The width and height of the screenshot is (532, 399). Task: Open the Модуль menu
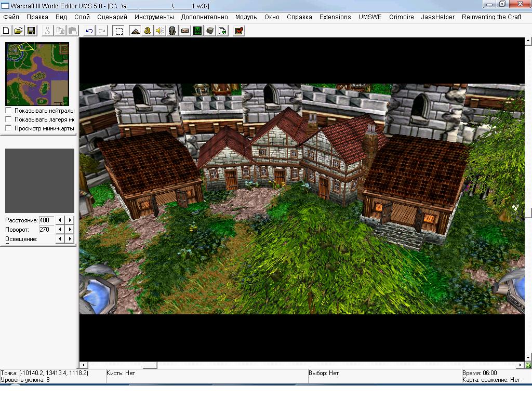pyautogui.click(x=246, y=17)
